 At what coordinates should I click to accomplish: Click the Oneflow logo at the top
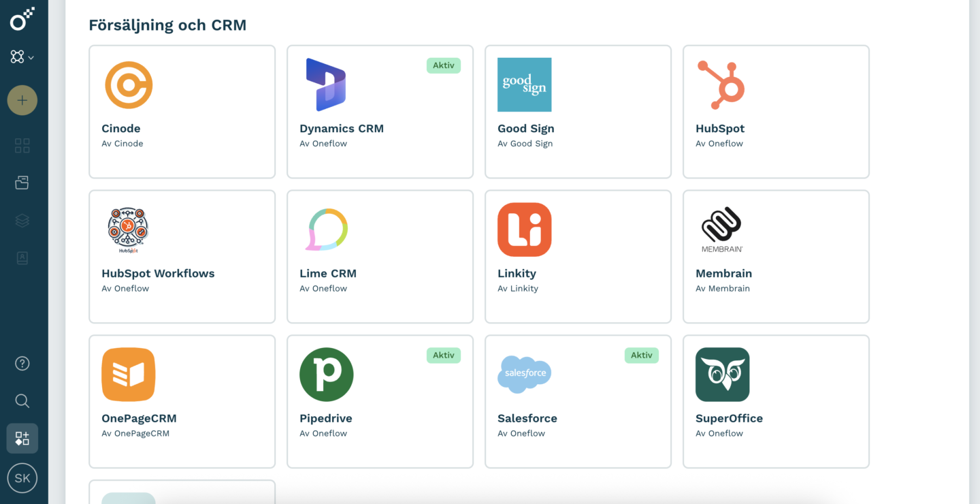[x=22, y=19]
